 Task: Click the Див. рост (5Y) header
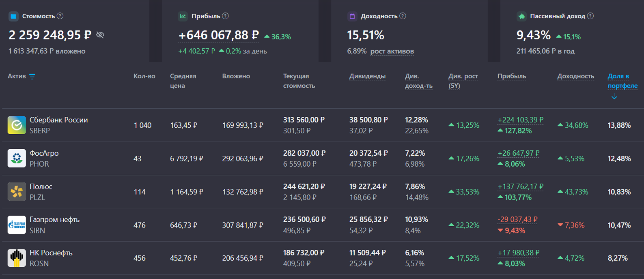[x=463, y=81]
